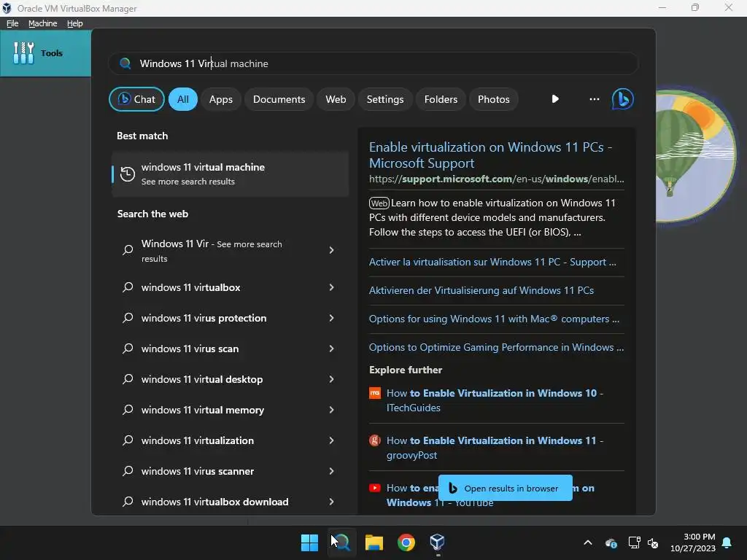Open Aktivieren der Virtualisierung link
The width and height of the screenshot is (747, 560).
pos(481,290)
